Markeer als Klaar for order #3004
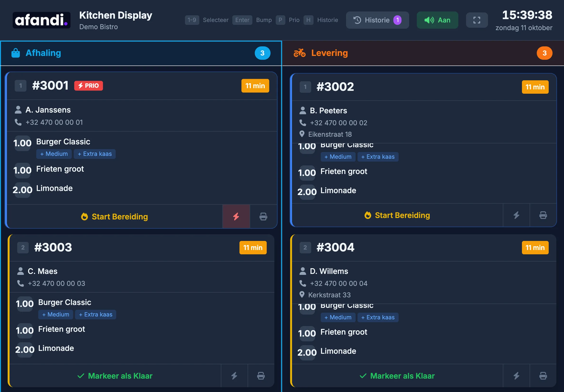This screenshot has height=392, width=564. [x=397, y=376]
